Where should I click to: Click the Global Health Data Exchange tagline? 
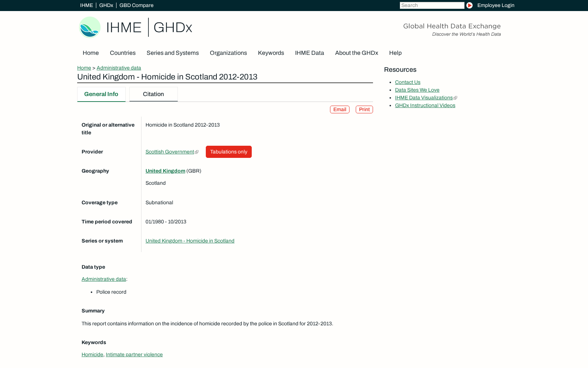[452, 26]
